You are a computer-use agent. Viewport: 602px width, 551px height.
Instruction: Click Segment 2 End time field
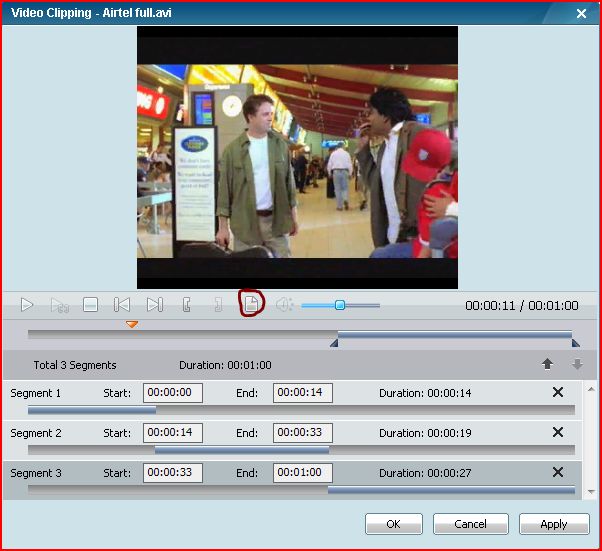[x=302, y=433]
